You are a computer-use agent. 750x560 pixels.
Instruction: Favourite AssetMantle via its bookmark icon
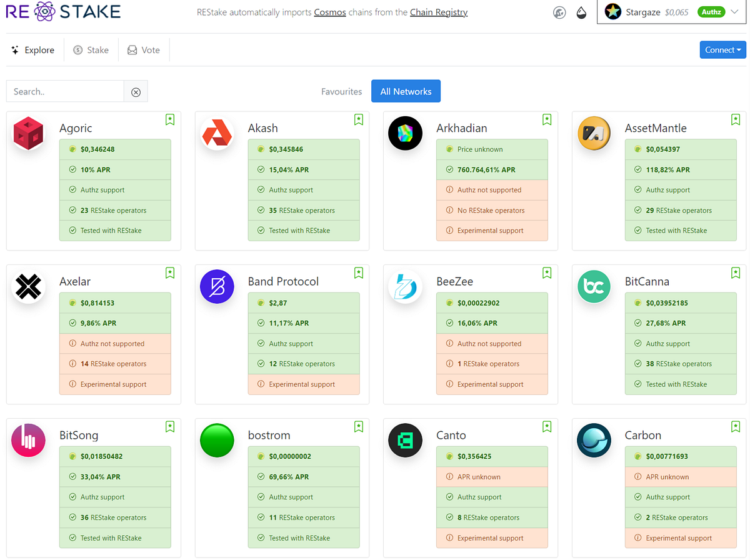[735, 119]
